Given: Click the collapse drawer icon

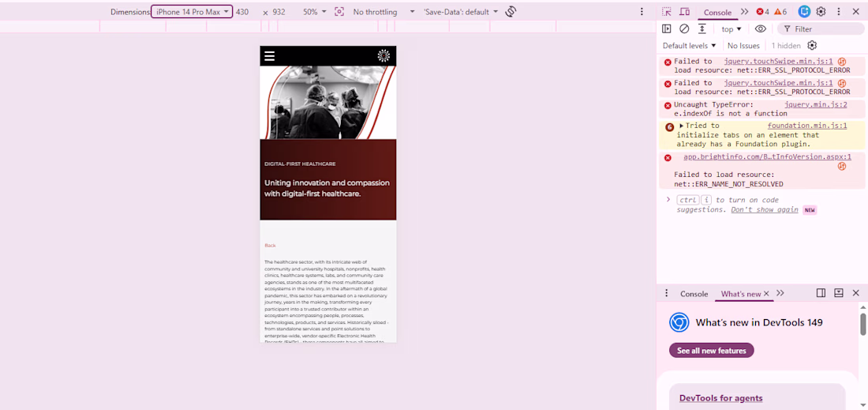Looking at the screenshot, I should [839, 293].
